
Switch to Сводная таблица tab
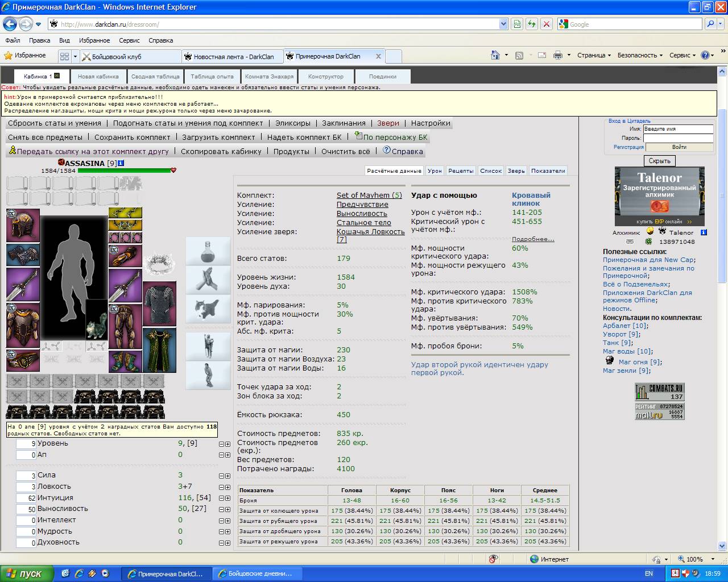point(155,76)
